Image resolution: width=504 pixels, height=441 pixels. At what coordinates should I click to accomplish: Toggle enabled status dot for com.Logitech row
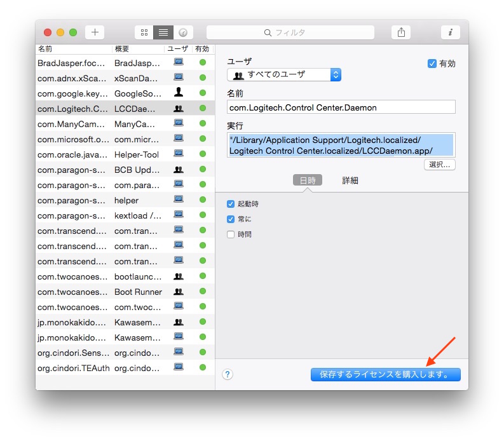click(x=203, y=108)
